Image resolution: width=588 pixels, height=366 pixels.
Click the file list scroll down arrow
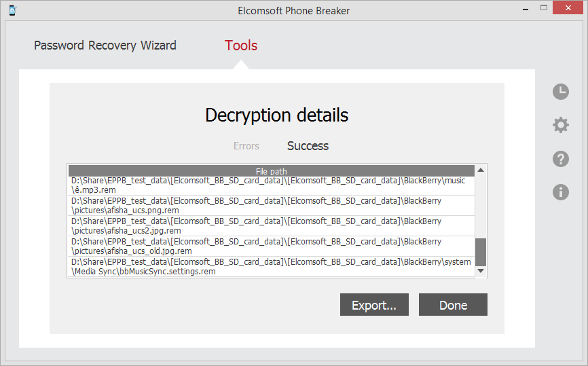click(x=481, y=271)
